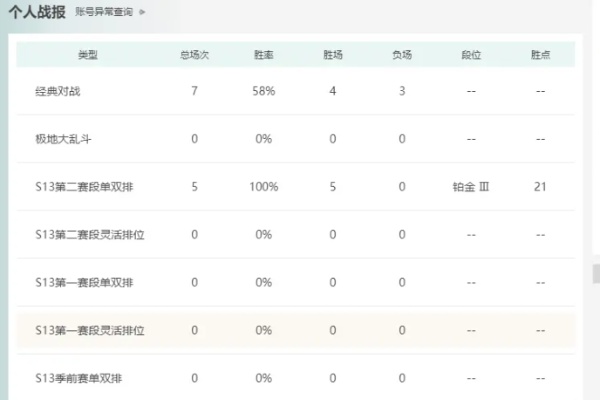Image resolution: width=600 pixels, height=400 pixels.
Task: Select the 总场次 column header
Action: (195, 55)
